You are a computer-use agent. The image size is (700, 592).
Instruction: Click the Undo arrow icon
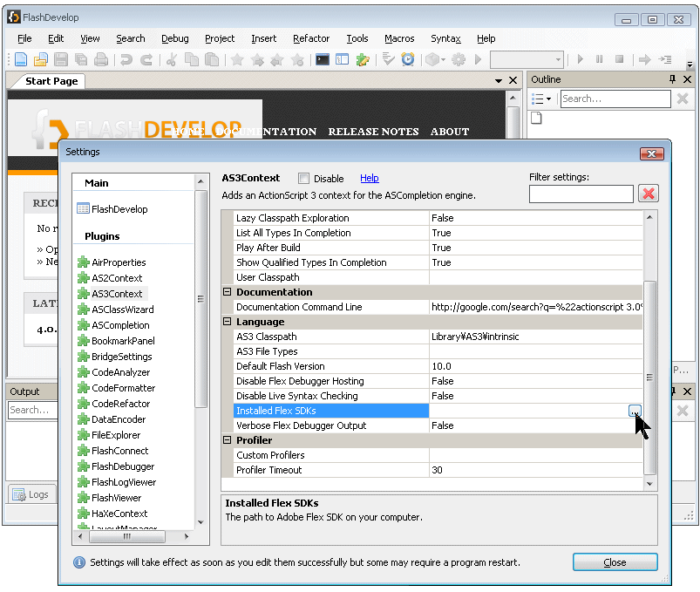[x=126, y=59]
